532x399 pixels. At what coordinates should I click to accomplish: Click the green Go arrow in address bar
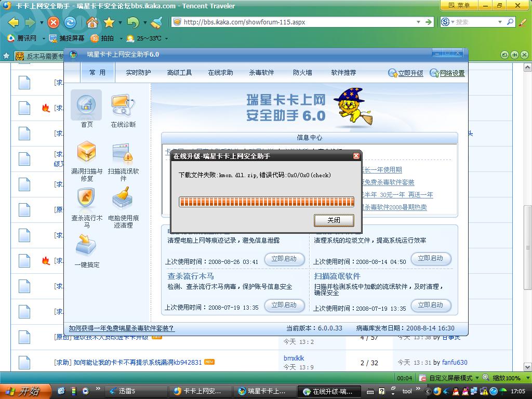pyautogui.click(x=429, y=22)
